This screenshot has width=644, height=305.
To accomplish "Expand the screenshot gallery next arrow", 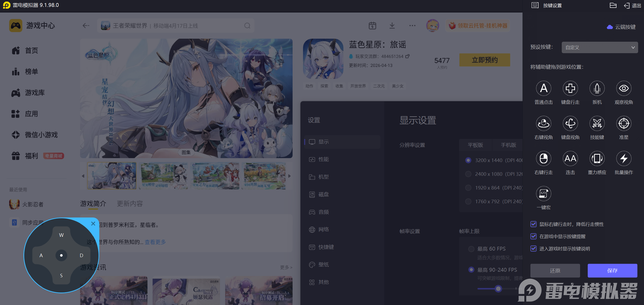I will click(289, 176).
